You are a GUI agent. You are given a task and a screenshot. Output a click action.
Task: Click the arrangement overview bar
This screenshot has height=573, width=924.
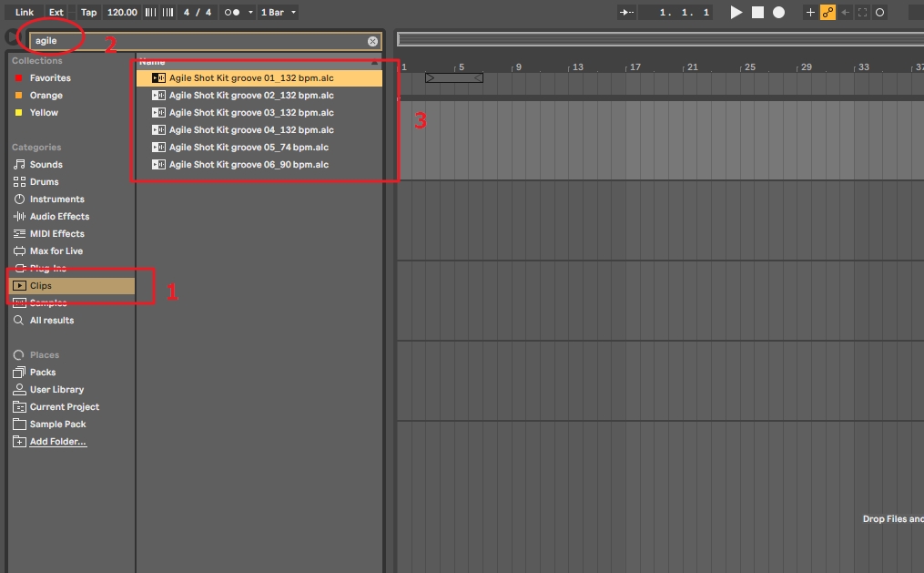click(x=660, y=39)
